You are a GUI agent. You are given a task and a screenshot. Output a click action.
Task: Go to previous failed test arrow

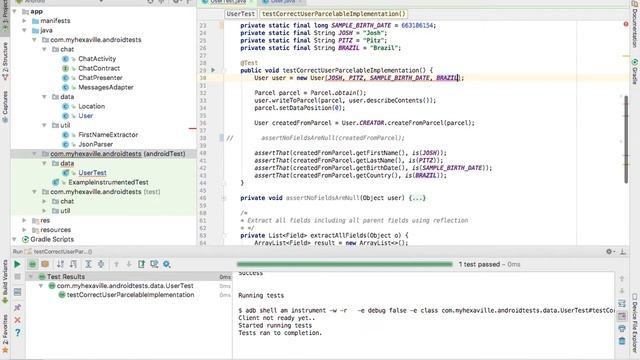click(116, 264)
